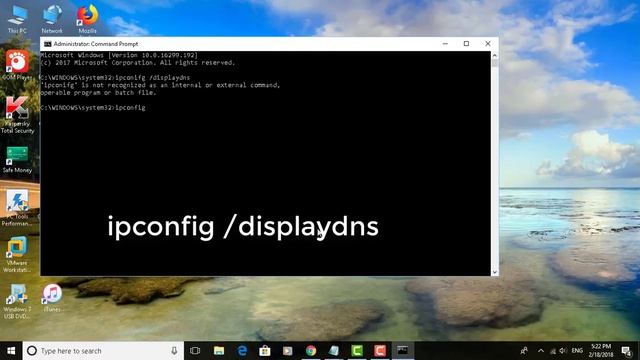Show hidden tray icons chevron
The image size is (640, 360).
[x=541, y=351]
